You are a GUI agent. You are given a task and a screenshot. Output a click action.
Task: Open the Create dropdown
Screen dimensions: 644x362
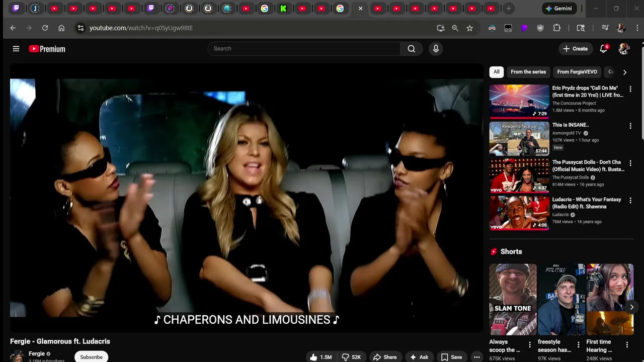point(575,49)
